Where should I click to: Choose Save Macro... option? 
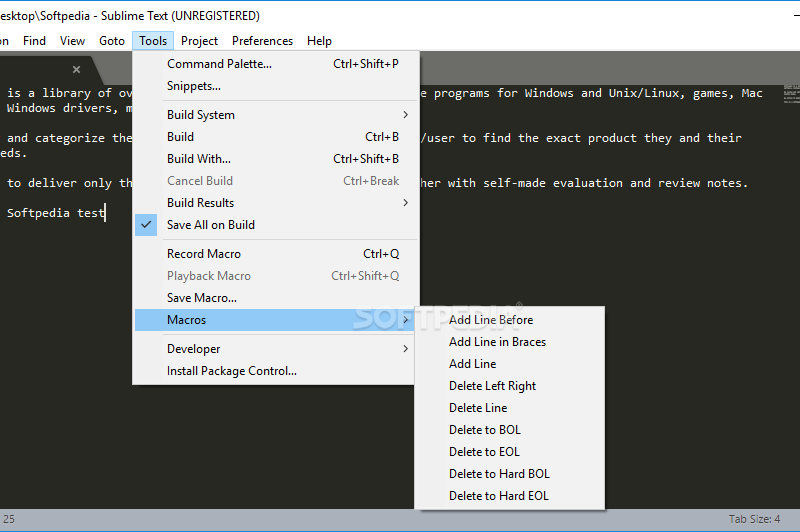pyautogui.click(x=276, y=298)
